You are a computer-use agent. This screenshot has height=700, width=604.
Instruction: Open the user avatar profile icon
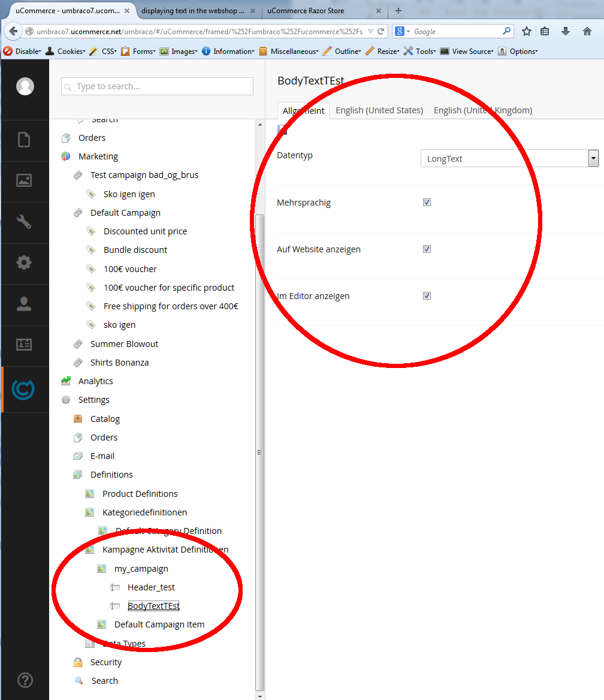click(25, 86)
